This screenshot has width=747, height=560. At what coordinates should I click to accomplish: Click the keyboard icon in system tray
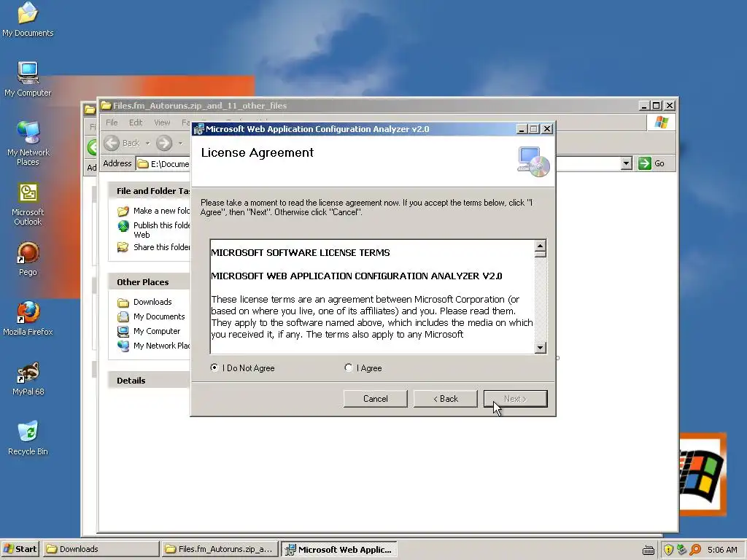(x=649, y=550)
